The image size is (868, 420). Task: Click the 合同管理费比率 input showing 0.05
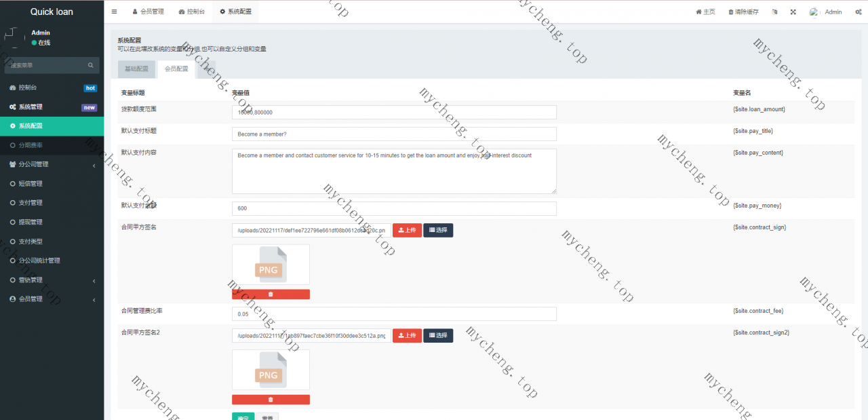point(394,313)
